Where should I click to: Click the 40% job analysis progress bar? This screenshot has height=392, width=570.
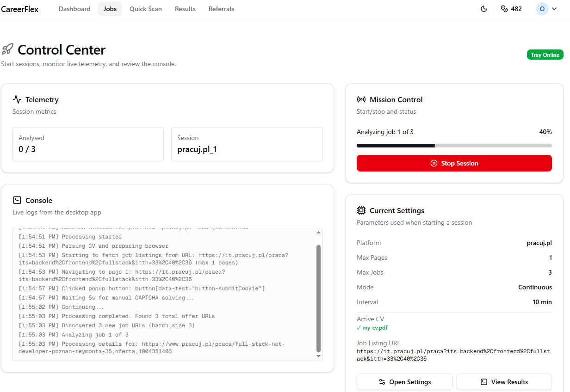point(454,145)
